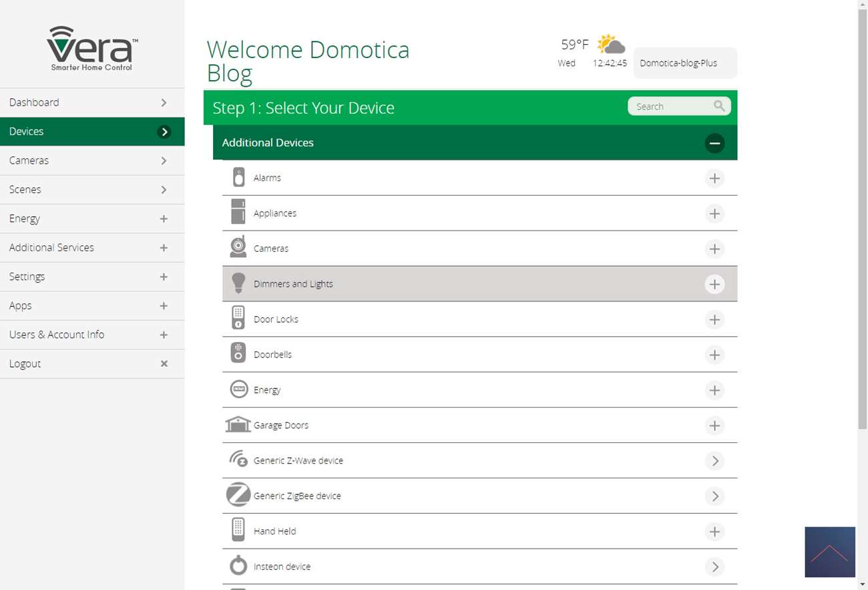868x590 pixels.
Task: Collapse the Additional Devices section
Action: point(714,143)
